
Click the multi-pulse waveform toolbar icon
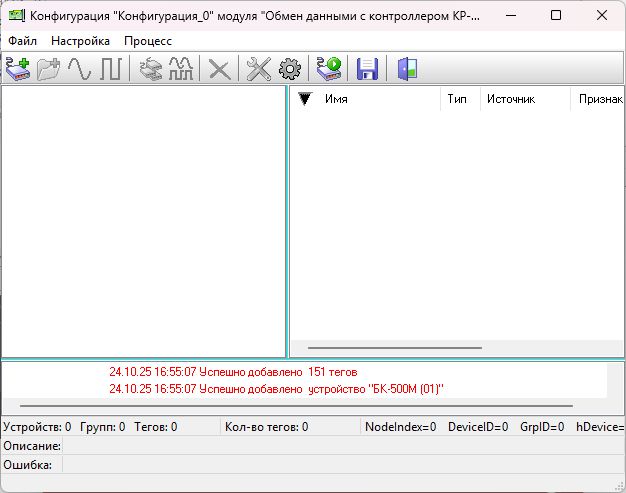click(181, 69)
